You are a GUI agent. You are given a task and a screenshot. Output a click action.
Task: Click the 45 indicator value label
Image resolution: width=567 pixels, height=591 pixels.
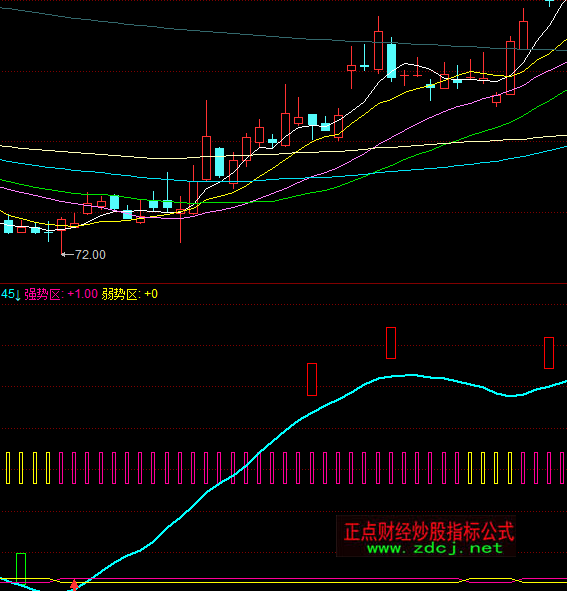click(8, 294)
